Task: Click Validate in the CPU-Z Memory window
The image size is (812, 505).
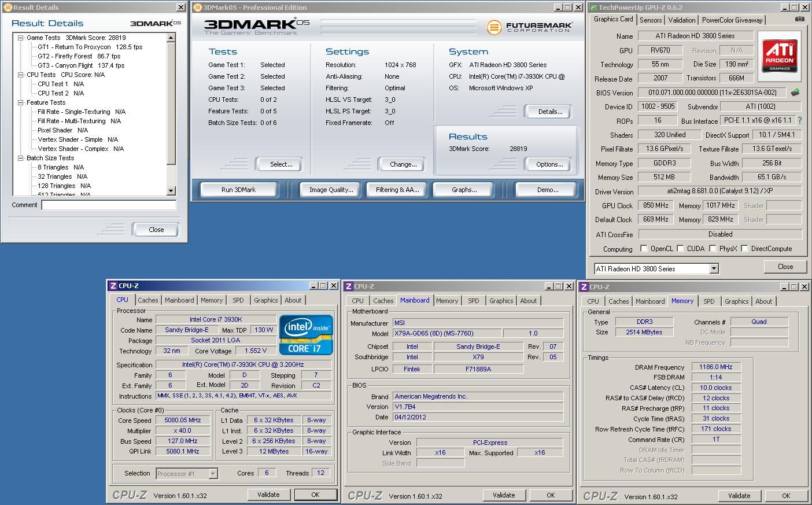Action: click(x=739, y=496)
